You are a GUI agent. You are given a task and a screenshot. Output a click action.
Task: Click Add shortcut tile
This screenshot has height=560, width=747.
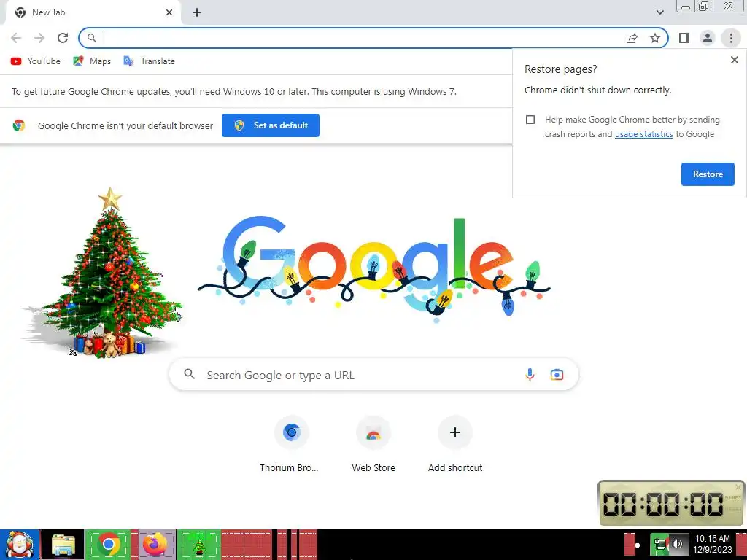(455, 444)
